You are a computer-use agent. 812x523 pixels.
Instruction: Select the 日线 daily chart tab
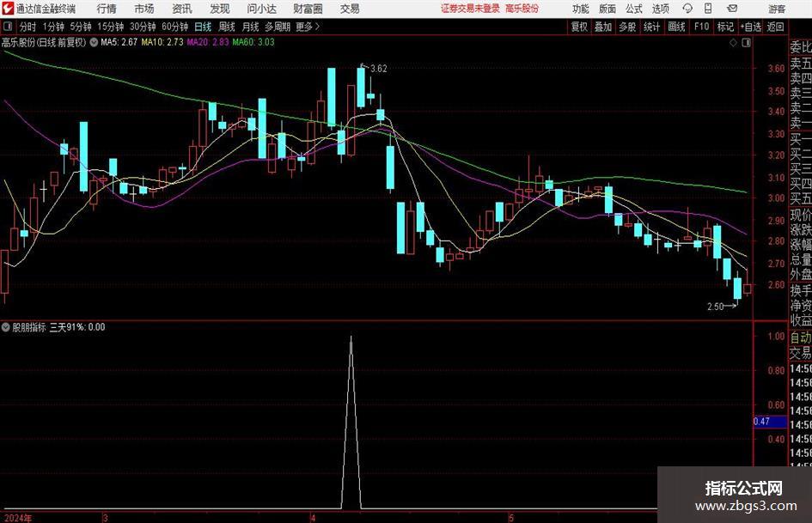click(x=203, y=27)
